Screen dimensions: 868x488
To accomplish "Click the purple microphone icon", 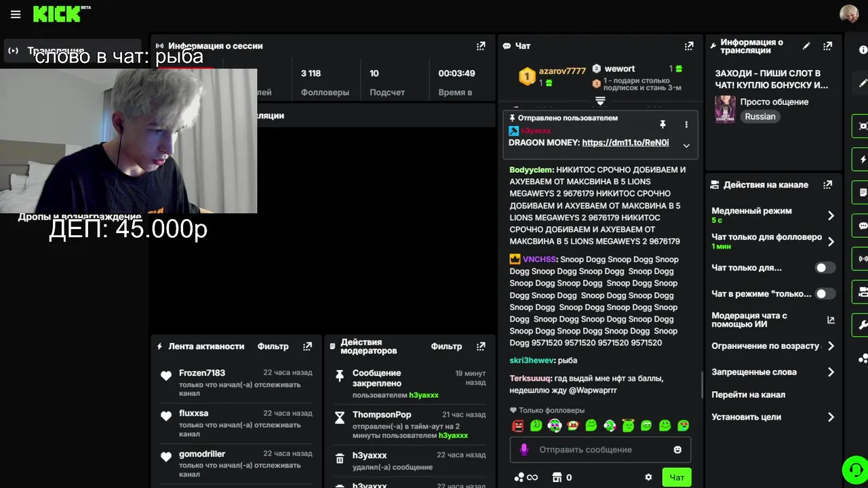I will [x=524, y=449].
